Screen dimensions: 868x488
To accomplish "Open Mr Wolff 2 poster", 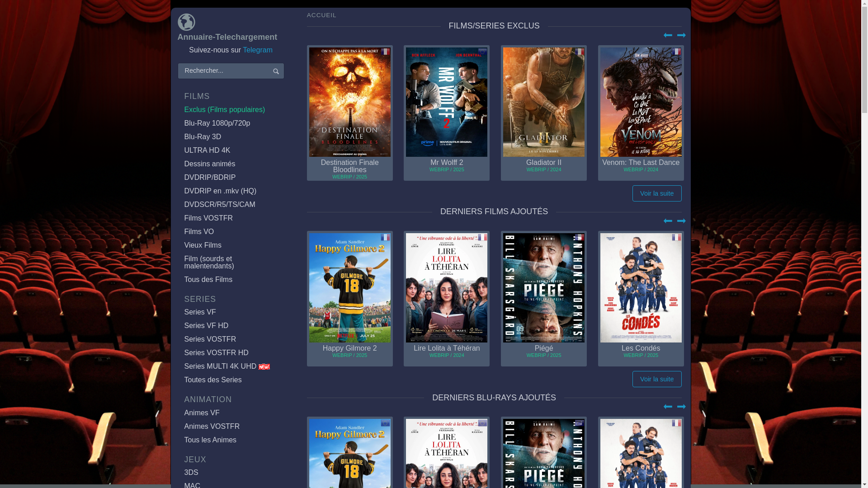I will 447,102.
